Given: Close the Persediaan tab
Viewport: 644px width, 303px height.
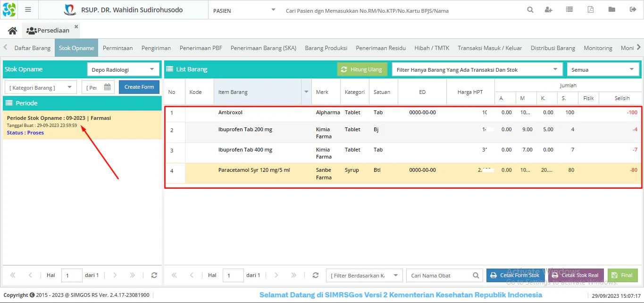Looking at the screenshot, I should pyautogui.click(x=76, y=26).
